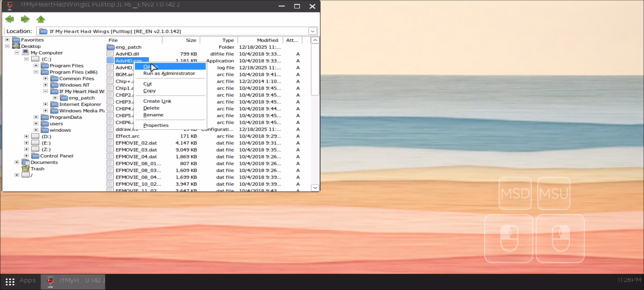Click the MSU overlay button
This screenshot has height=290, width=644.
pos(554,193)
